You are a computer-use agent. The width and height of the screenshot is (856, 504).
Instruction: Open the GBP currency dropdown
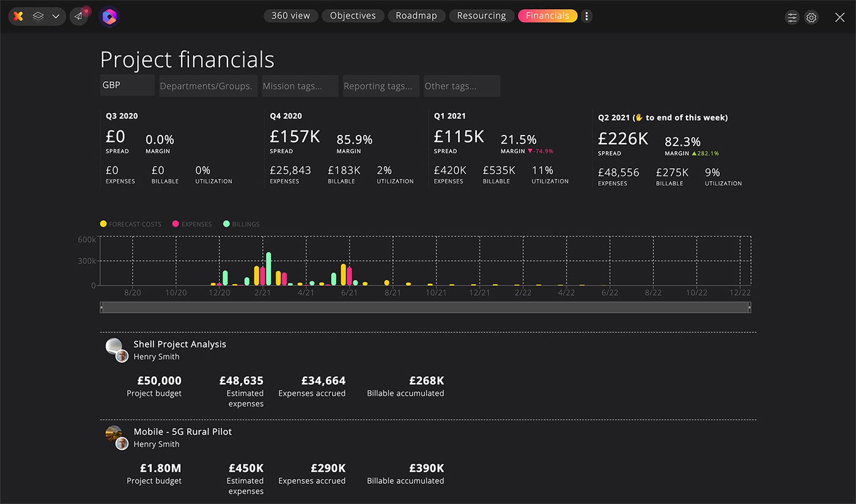(x=127, y=86)
